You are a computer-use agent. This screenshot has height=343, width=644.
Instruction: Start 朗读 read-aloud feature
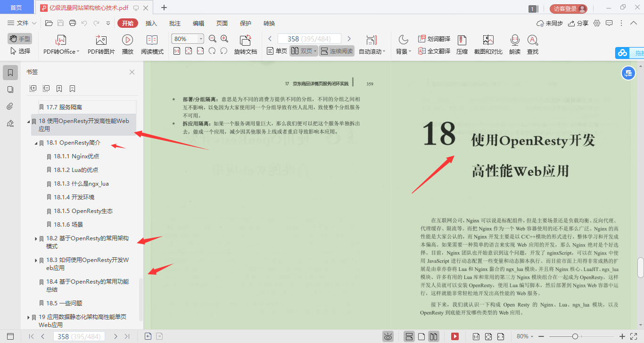tap(515, 44)
